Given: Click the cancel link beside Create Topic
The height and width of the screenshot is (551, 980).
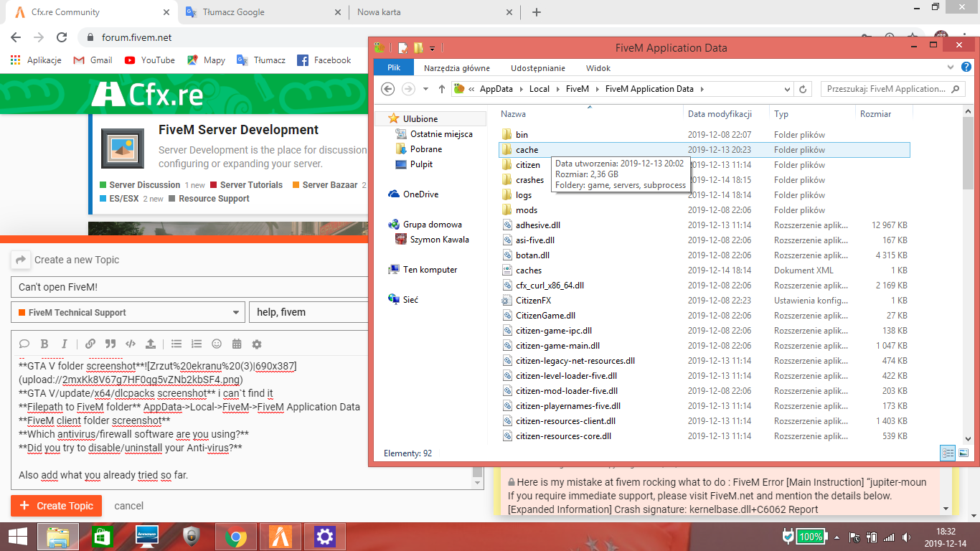Looking at the screenshot, I should [x=128, y=506].
